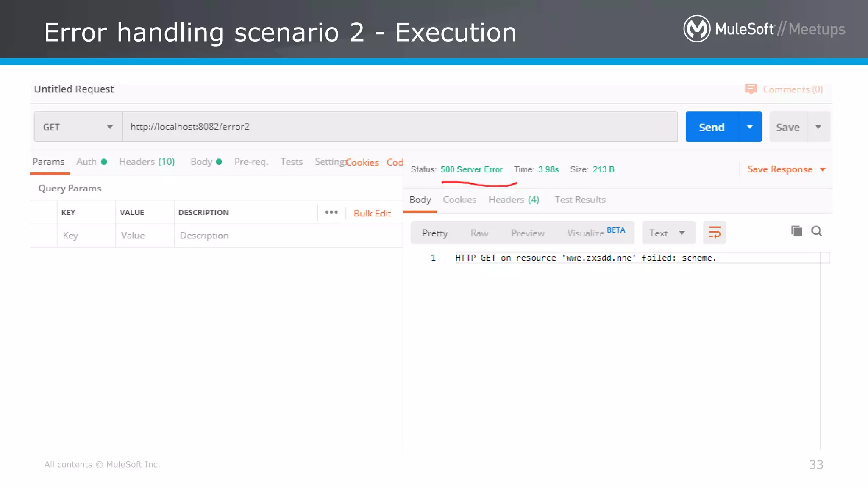Open the request Headers (10) tab
The width and height of the screenshot is (868, 488).
tap(147, 162)
